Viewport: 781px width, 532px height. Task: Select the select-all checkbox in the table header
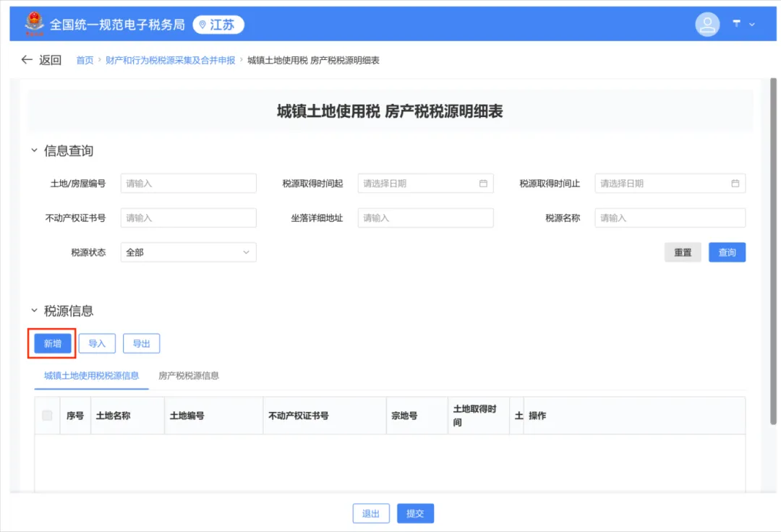pos(46,415)
